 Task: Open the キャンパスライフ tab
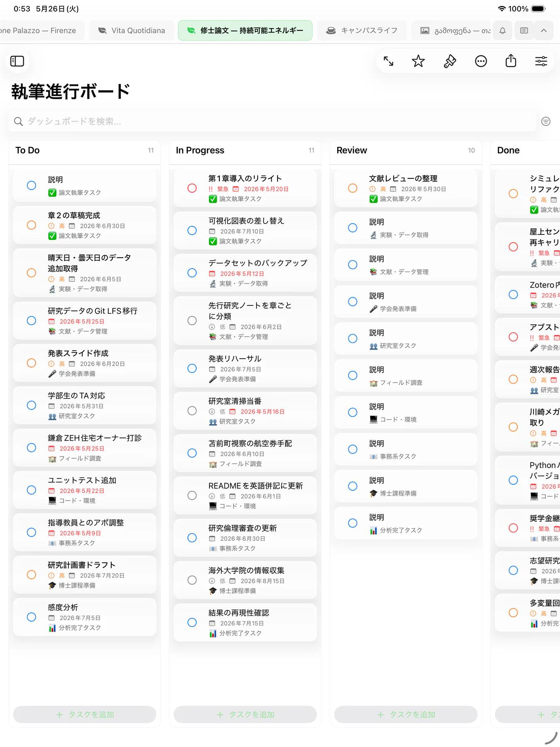click(362, 31)
